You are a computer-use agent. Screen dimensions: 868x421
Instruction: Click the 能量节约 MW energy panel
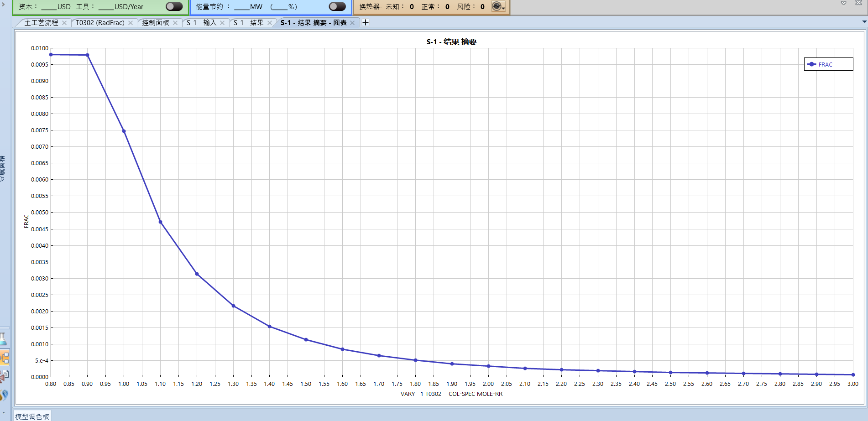271,7
